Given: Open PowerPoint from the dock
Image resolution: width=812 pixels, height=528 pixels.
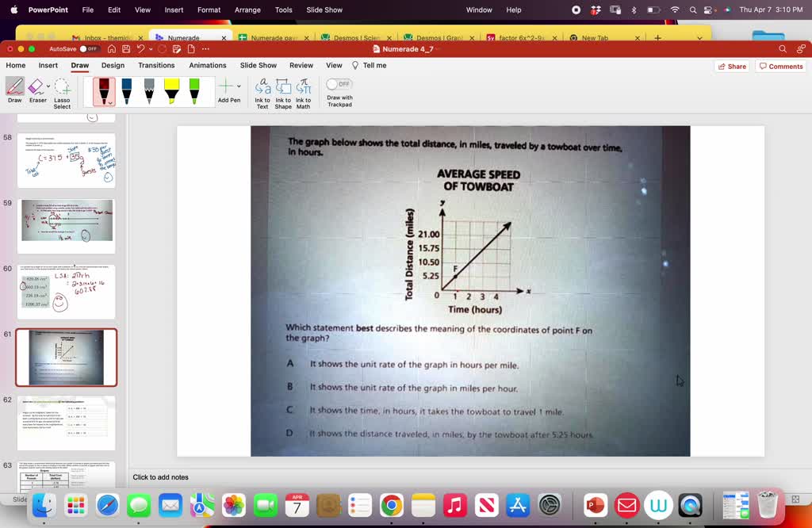Looking at the screenshot, I should 595,505.
